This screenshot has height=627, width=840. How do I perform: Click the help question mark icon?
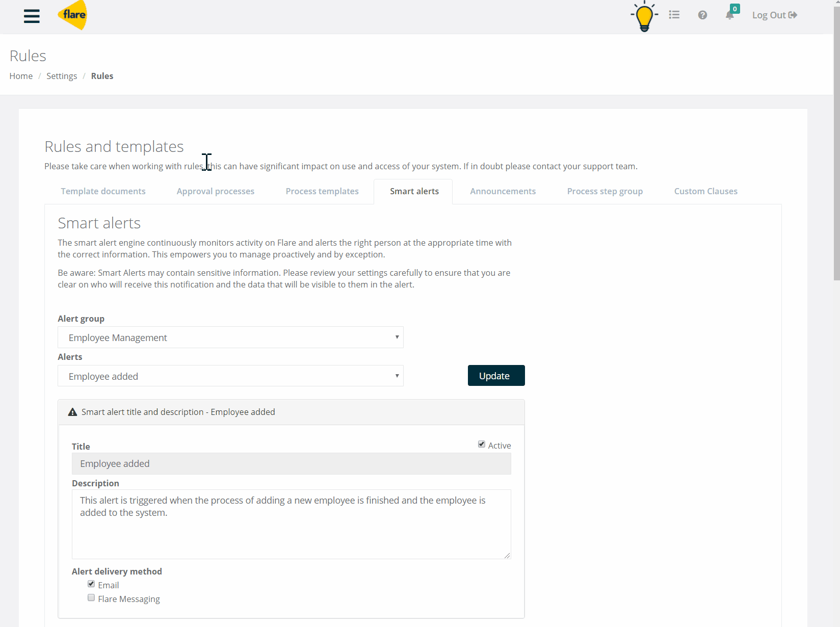coord(702,15)
